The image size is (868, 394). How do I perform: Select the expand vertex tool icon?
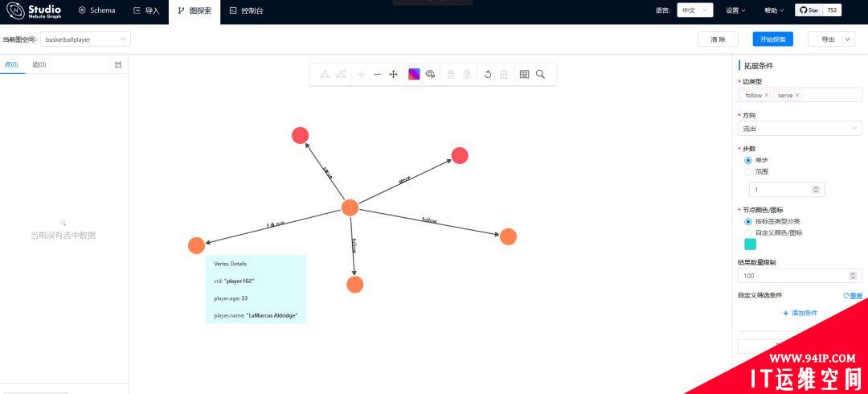pos(325,74)
